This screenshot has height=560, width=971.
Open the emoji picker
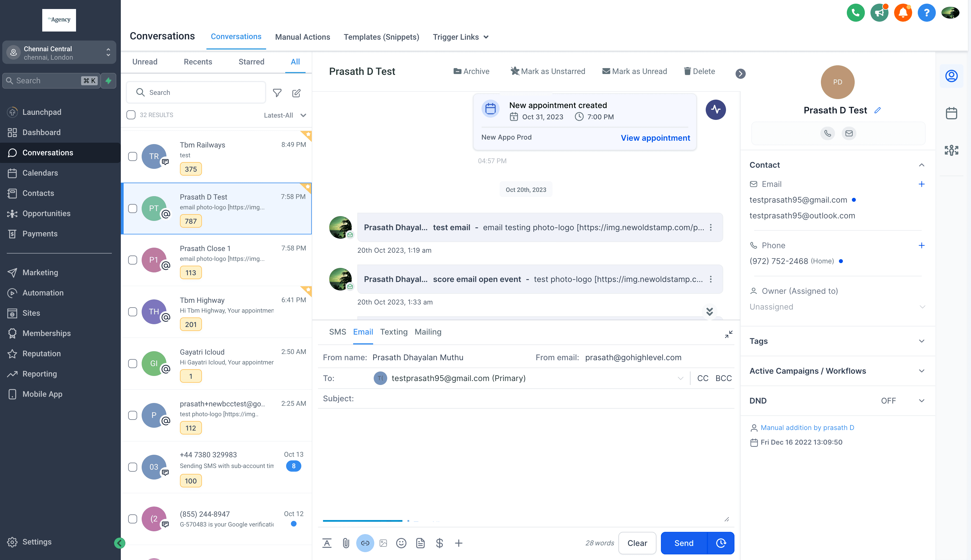(x=401, y=543)
